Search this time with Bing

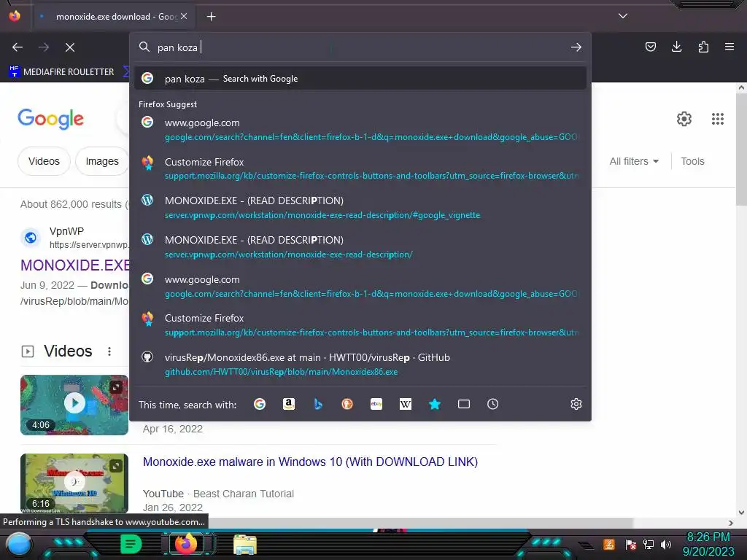pyautogui.click(x=318, y=404)
